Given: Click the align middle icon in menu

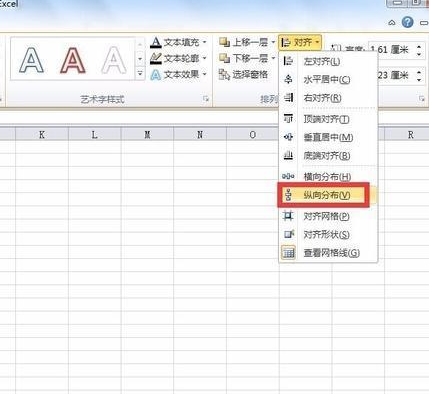Looking at the screenshot, I should point(288,137).
